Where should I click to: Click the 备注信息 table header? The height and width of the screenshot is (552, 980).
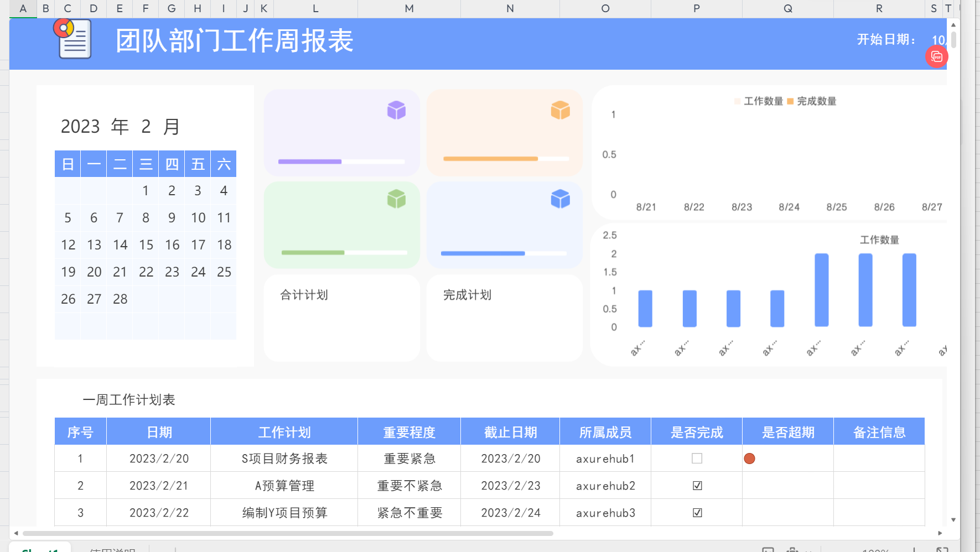(x=879, y=432)
